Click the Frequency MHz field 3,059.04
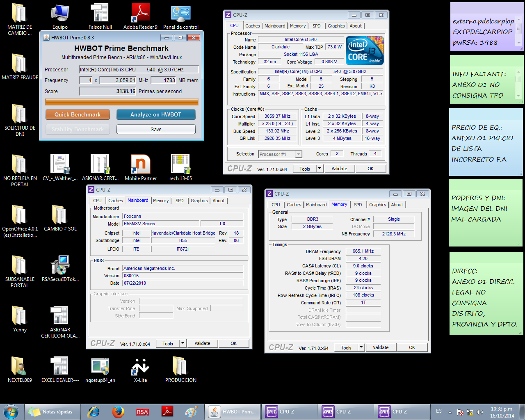Image resolution: width=525 pixels, height=420 pixels. [x=118, y=80]
